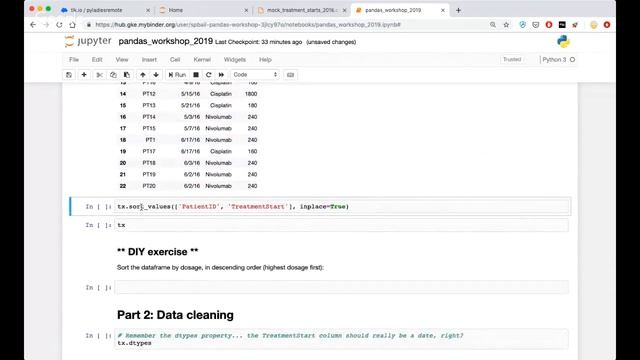Open the Kernel menu
Viewport: 640px width, 360px height.
click(202, 60)
